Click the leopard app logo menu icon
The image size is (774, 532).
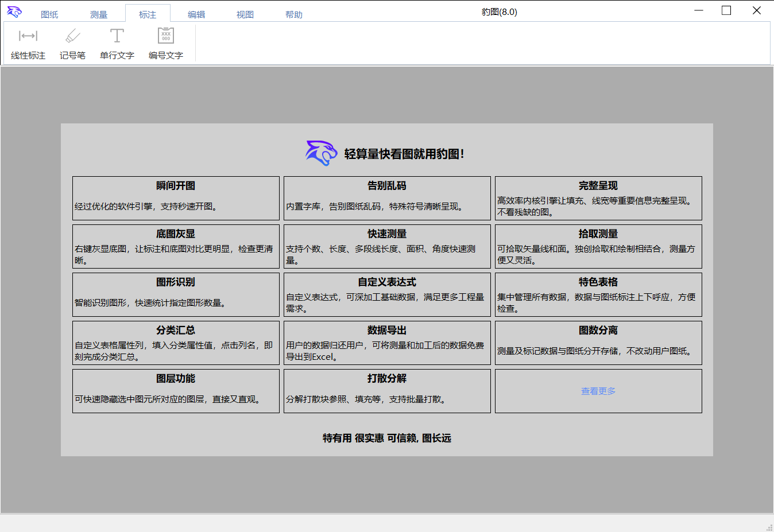[x=13, y=11]
